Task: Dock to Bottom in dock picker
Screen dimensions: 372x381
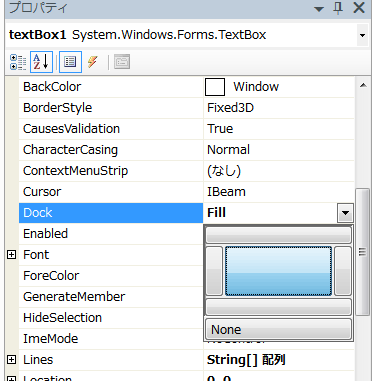Action: coord(278,307)
